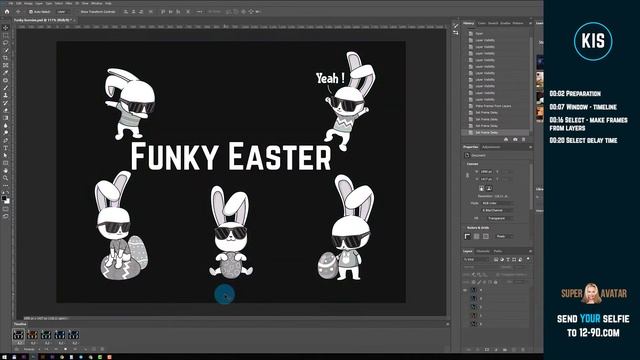Select the Pen tool
The height and width of the screenshot is (360, 640).
pos(6,140)
